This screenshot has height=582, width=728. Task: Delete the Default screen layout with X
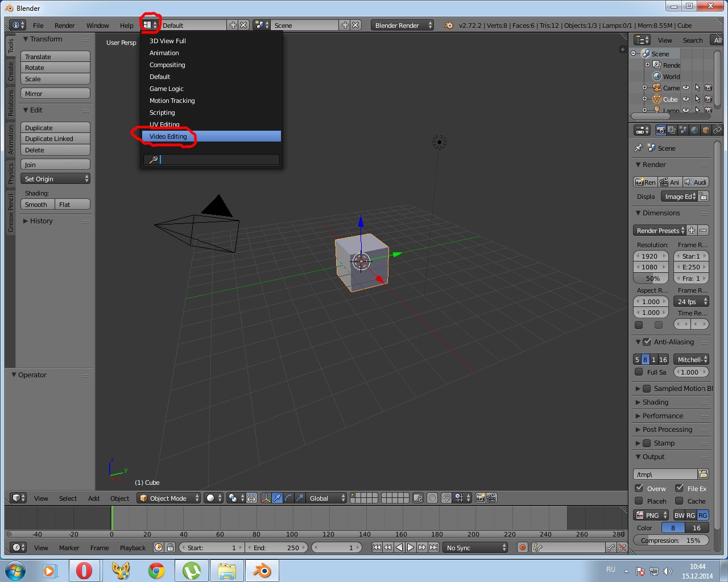(243, 25)
